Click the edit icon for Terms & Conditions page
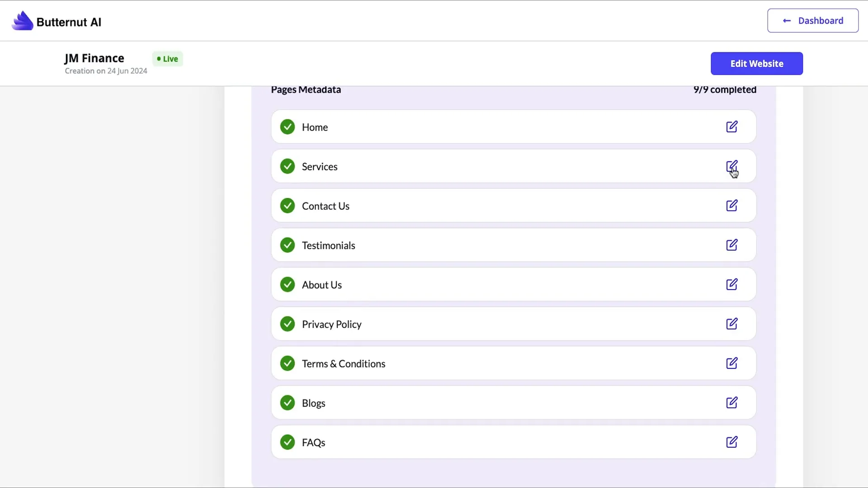Image resolution: width=868 pixels, height=488 pixels. click(x=732, y=363)
